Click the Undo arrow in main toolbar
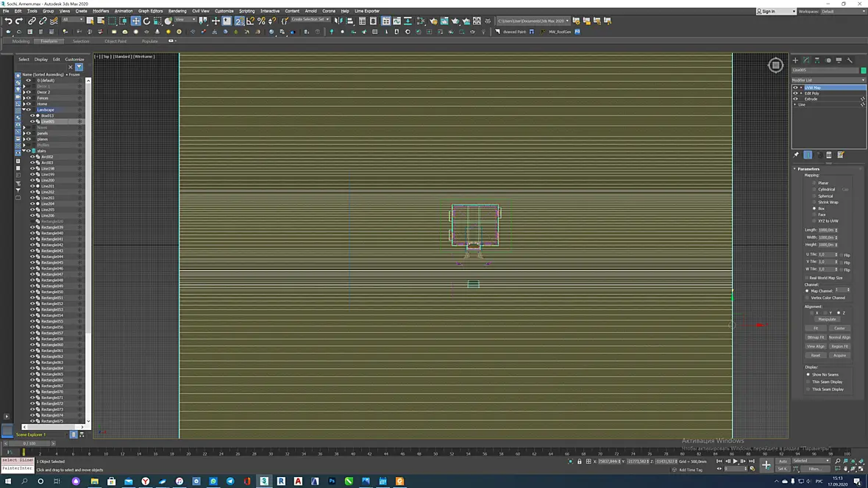Image resolution: width=868 pixels, height=488 pixels. 8,21
